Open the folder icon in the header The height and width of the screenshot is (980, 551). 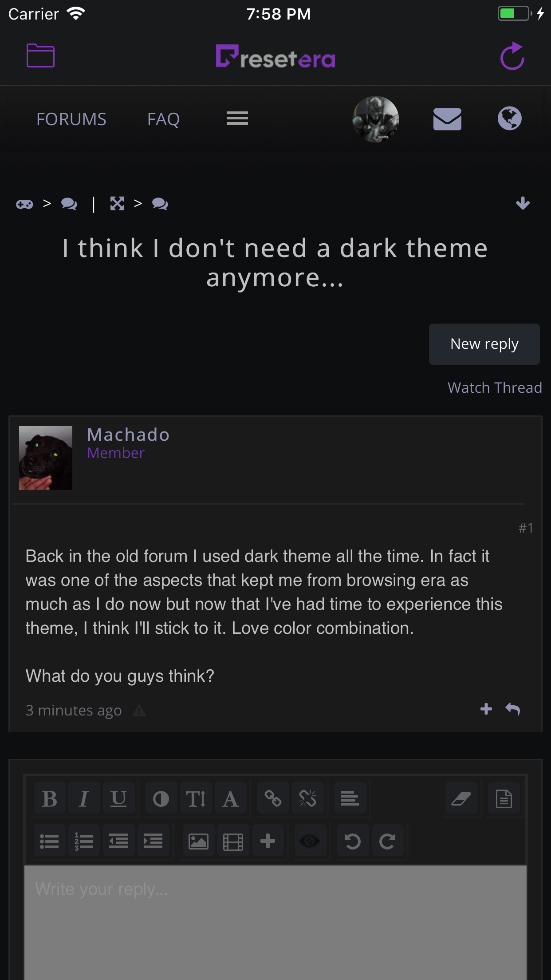(x=40, y=56)
